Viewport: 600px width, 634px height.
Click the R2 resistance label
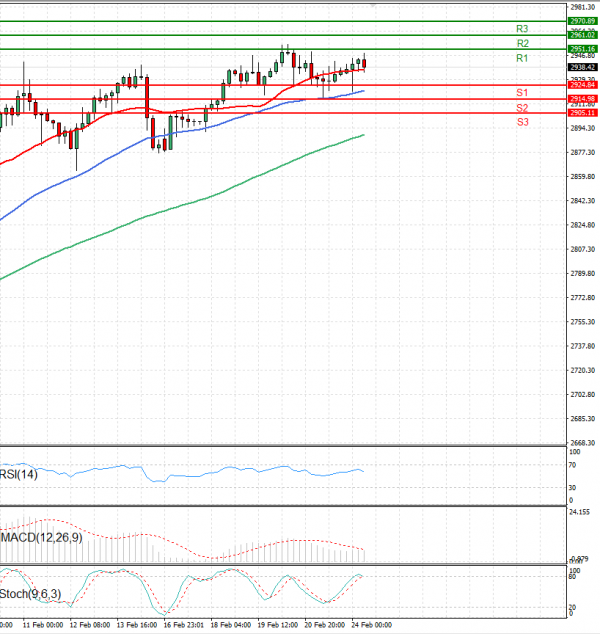522,43
